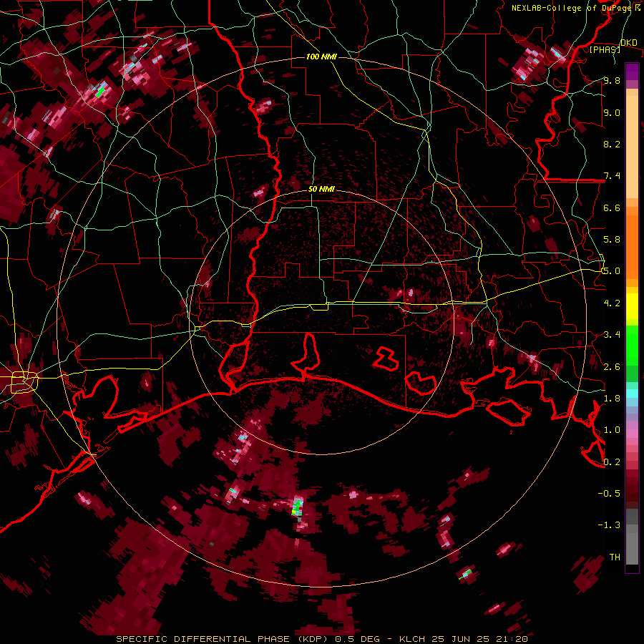Click the 5.0 legend value

[x=612, y=271]
